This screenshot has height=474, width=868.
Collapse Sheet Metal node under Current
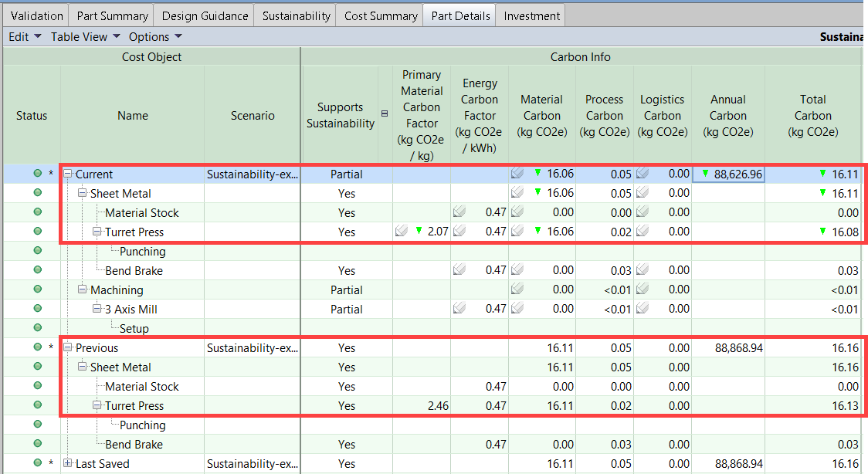click(82, 193)
